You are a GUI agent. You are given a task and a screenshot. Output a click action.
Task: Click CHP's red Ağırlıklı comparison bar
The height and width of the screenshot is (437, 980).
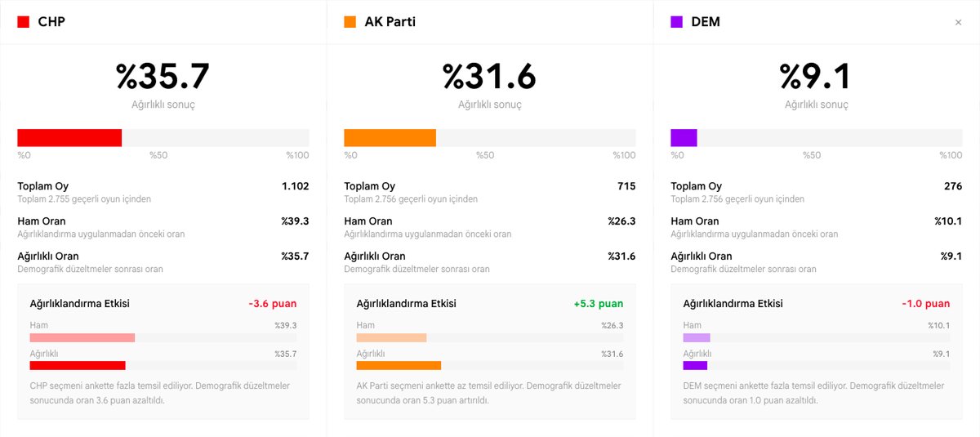coord(78,366)
